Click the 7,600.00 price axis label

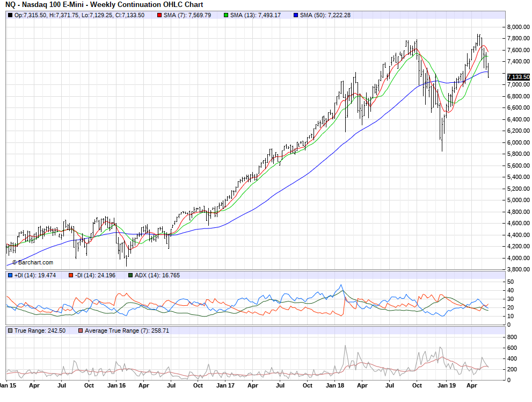coord(519,51)
